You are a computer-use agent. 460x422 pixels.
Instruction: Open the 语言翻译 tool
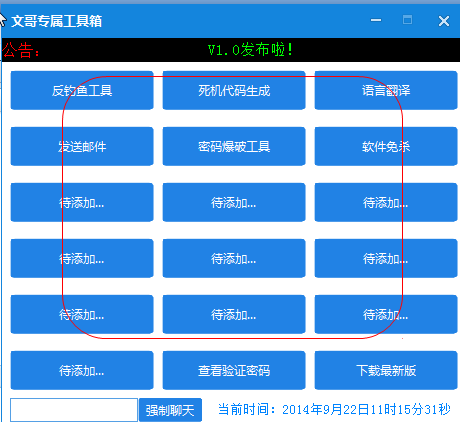[386, 90]
